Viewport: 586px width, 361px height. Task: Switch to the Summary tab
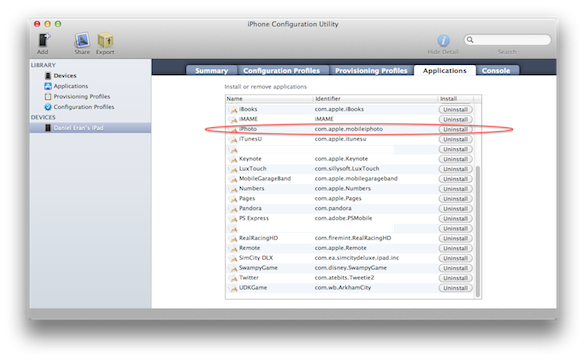pyautogui.click(x=212, y=70)
